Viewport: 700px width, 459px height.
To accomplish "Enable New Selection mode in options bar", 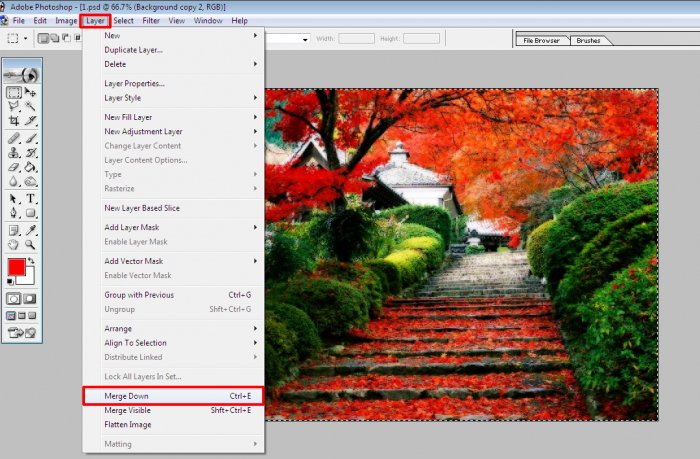I will click(x=43, y=38).
